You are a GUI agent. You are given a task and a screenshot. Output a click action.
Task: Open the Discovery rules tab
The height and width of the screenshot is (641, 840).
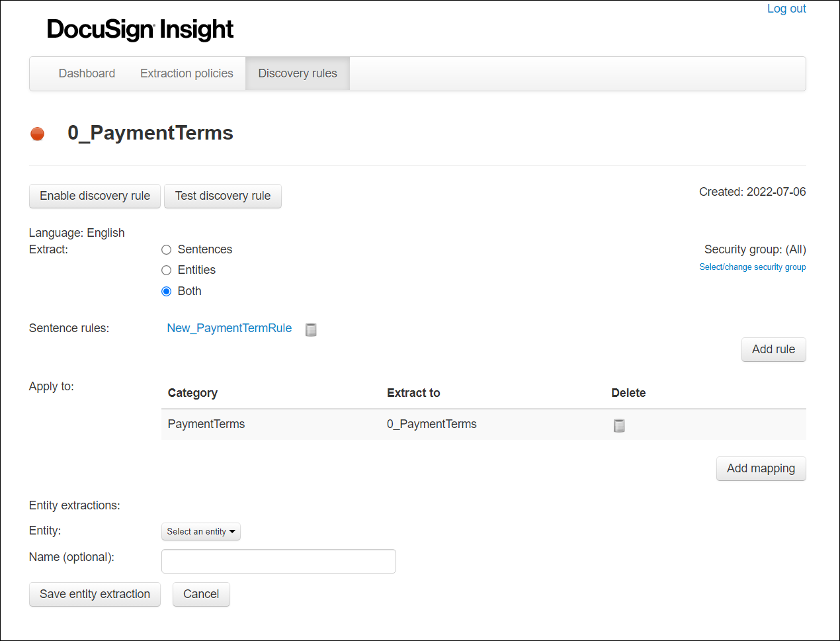click(298, 73)
